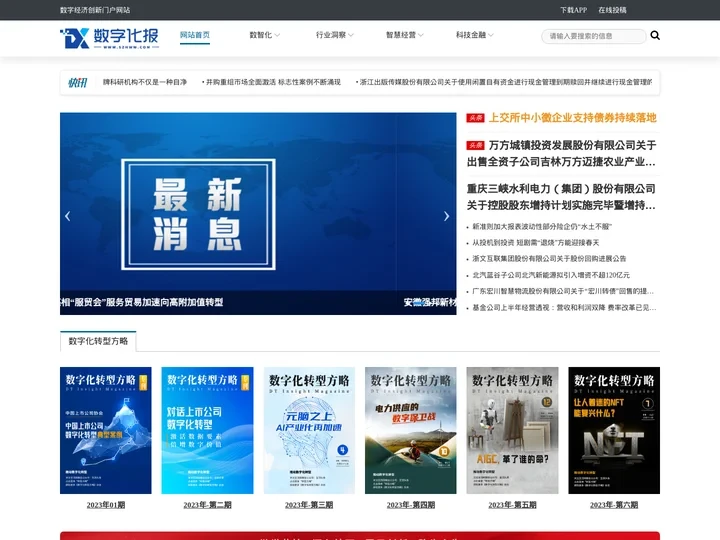Click the 2023年-第四期 link
Screen dimensions: 720x540
point(411,505)
